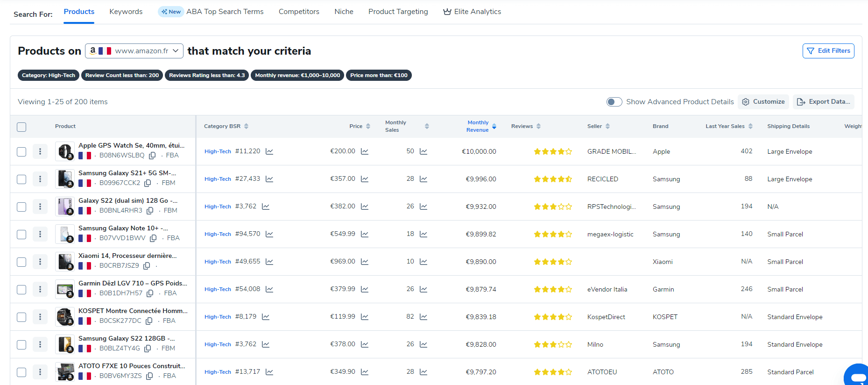868x385 pixels.
Task: Open ATOTO F7XE product thumbnail
Action: [64, 372]
